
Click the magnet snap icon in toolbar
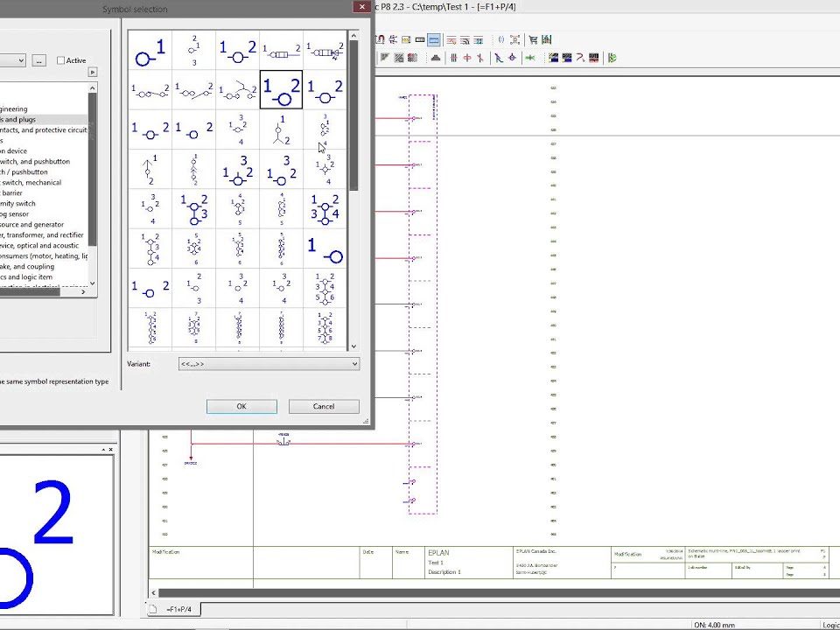click(x=381, y=40)
